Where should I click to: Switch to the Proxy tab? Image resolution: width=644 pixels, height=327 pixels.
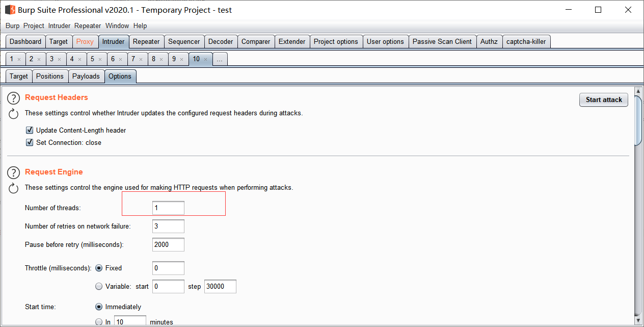(x=85, y=42)
